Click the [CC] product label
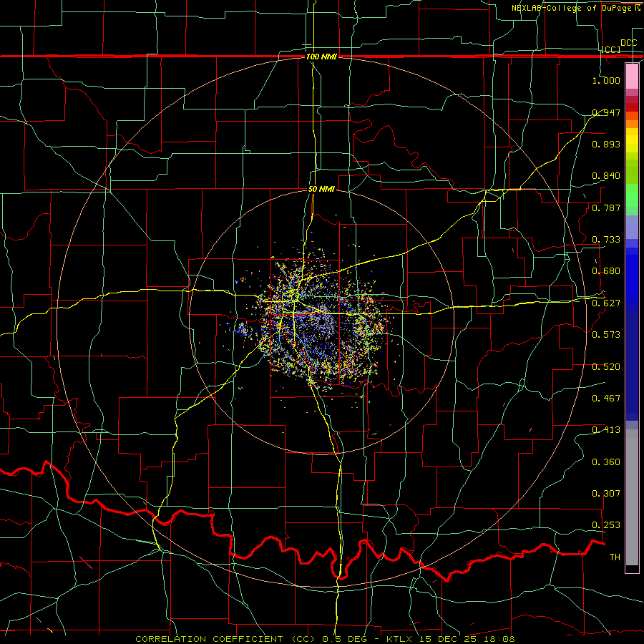Screen dimensions: 644x644 pyautogui.click(x=611, y=49)
